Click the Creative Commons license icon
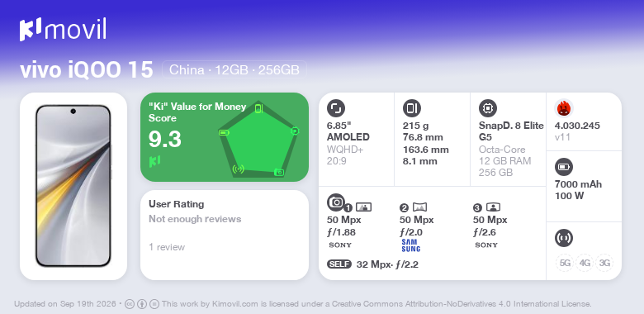 tap(129, 304)
